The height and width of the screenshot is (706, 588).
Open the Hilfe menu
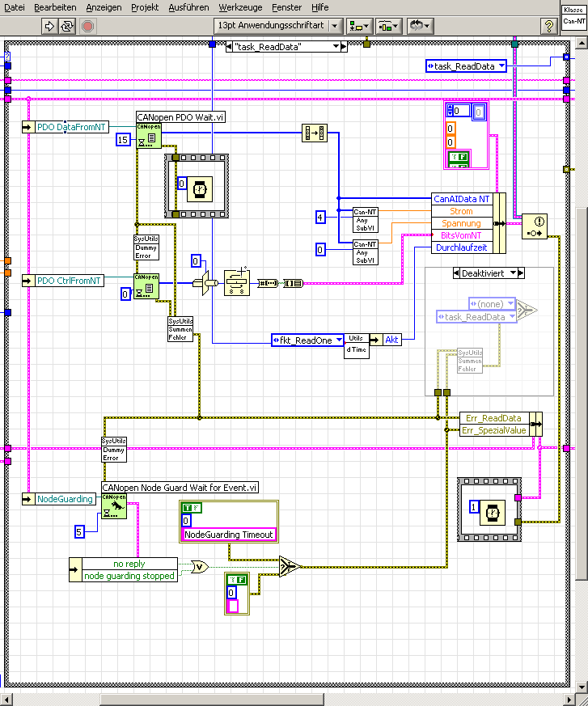click(x=319, y=7)
